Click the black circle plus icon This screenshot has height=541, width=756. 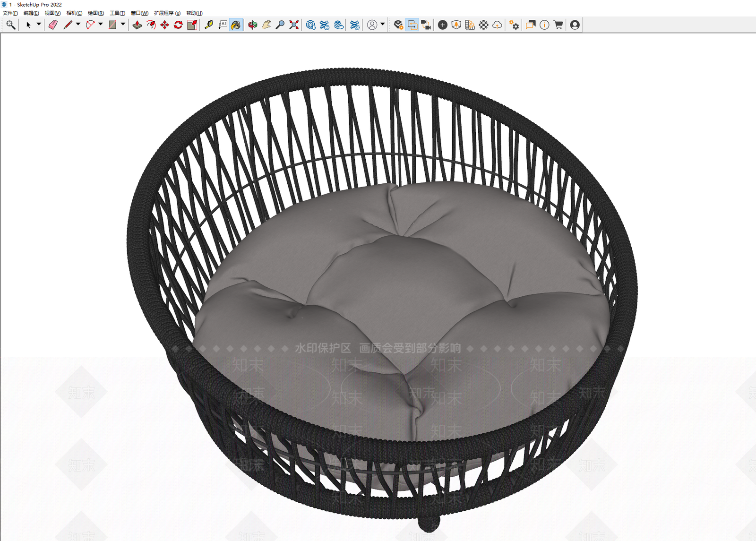pos(443,25)
